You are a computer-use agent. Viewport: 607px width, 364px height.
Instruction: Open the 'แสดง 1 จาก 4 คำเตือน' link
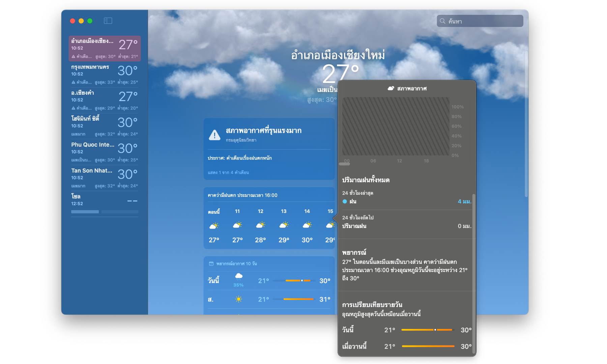coord(228,173)
